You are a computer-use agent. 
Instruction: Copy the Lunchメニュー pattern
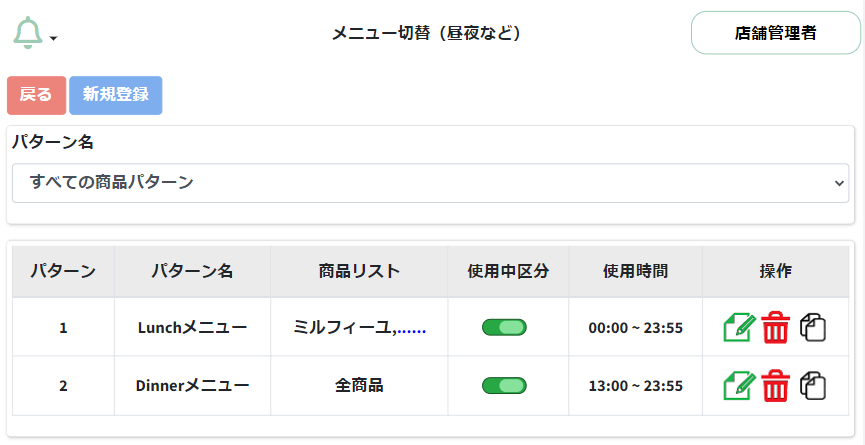click(x=813, y=327)
